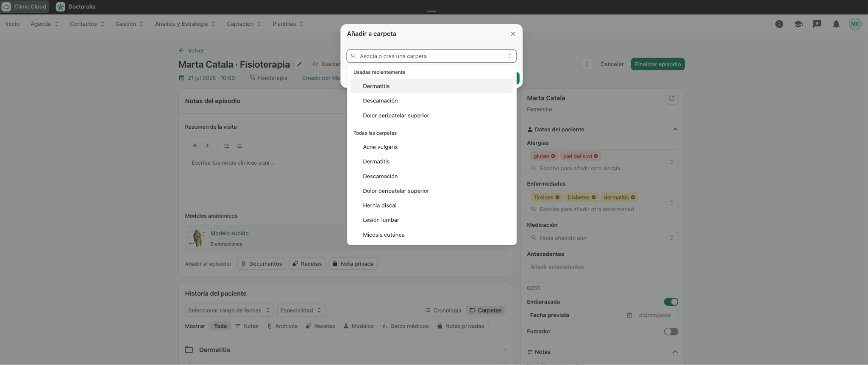868x365 pixels.
Task: Choose Hernia discal folder
Action: coord(431,205)
